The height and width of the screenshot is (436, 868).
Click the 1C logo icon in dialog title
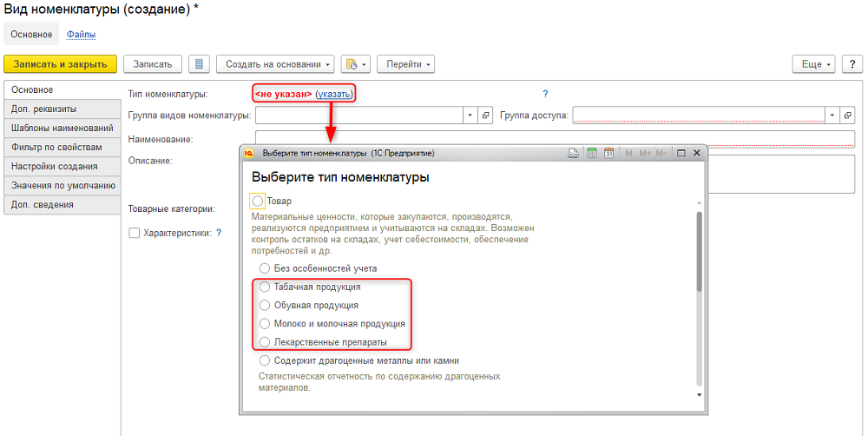click(x=250, y=154)
